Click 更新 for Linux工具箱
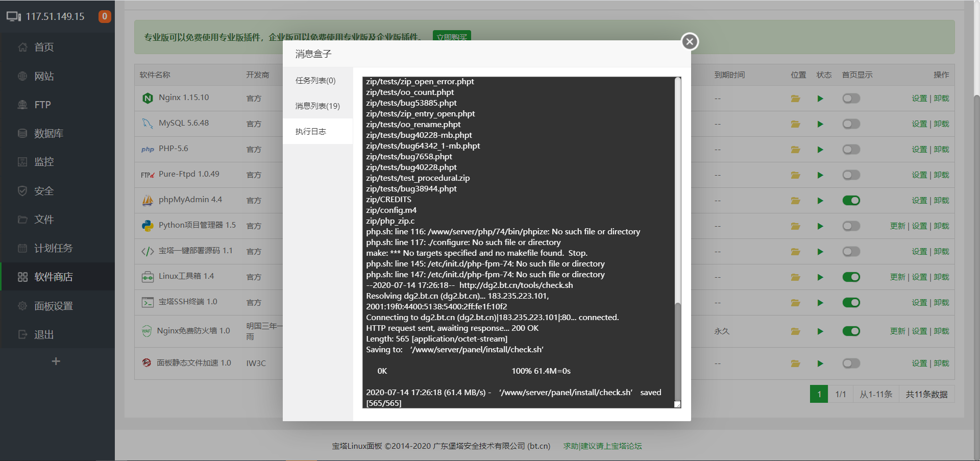980x461 pixels. pos(897,277)
